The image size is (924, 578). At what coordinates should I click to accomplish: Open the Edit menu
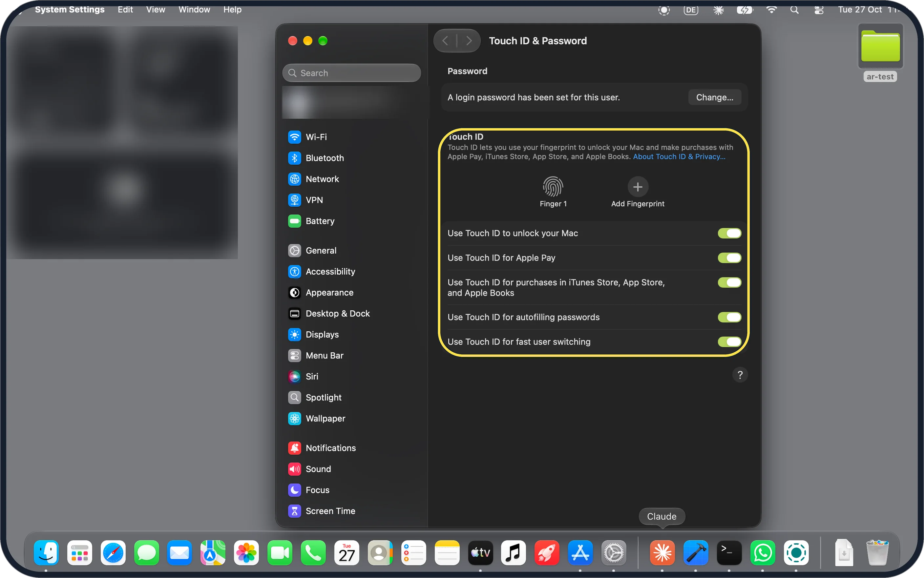[125, 10]
